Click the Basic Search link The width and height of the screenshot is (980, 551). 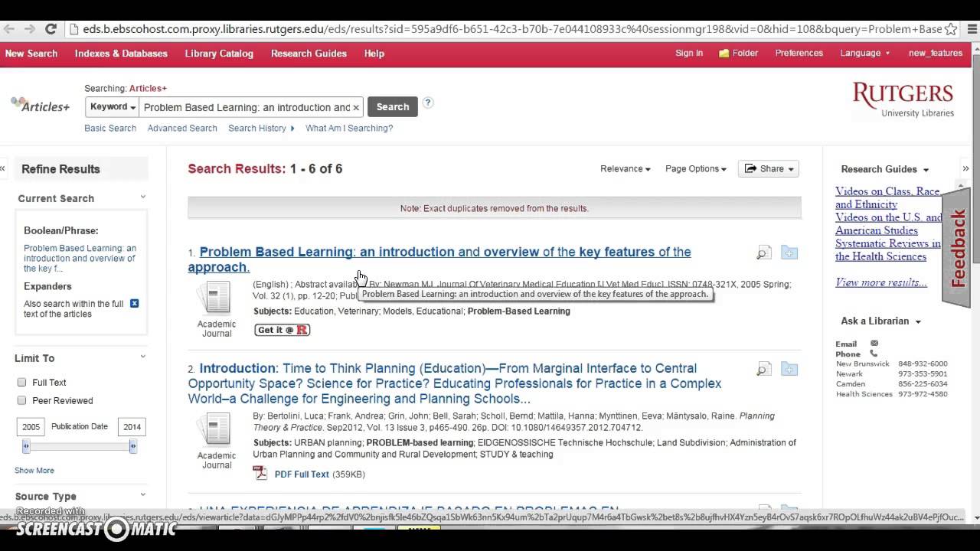[x=110, y=128]
